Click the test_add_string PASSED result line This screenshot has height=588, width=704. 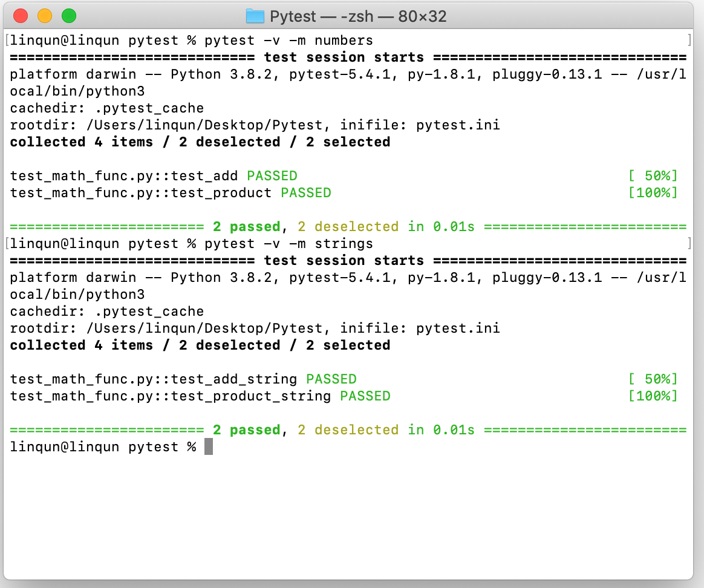(183, 379)
